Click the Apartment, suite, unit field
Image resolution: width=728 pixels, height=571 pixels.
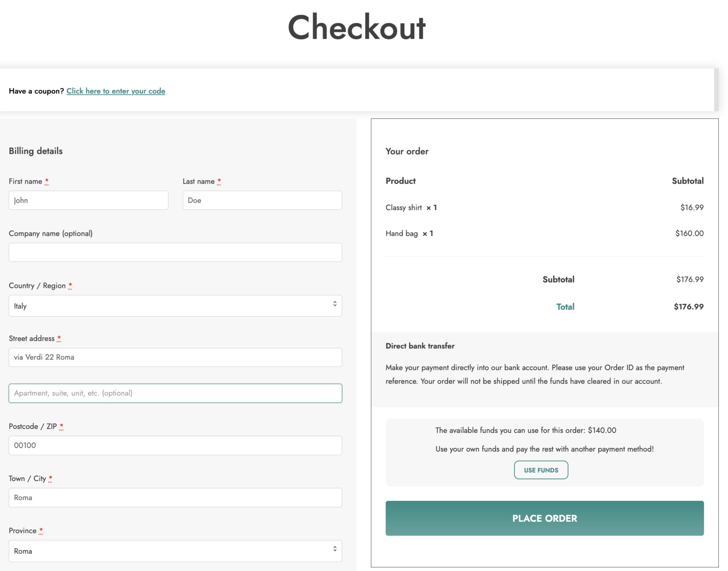point(175,393)
